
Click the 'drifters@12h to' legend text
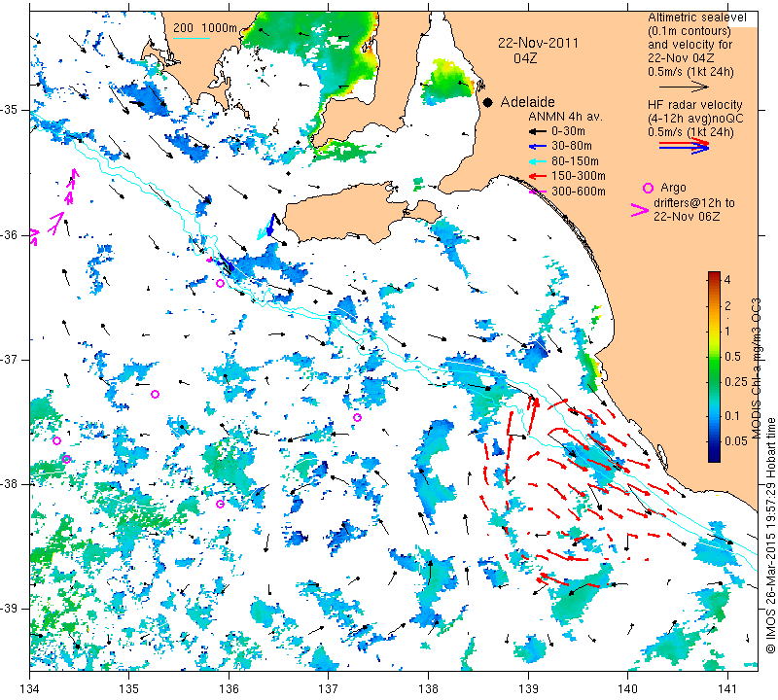tap(693, 203)
